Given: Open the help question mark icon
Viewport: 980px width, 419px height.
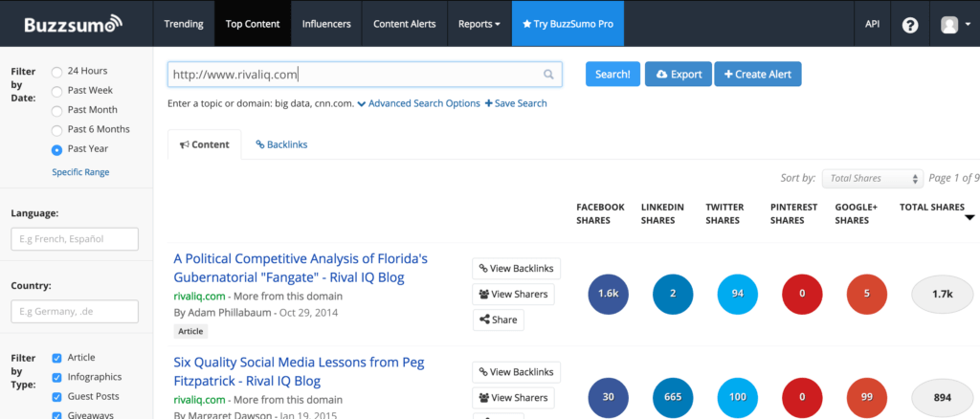Looking at the screenshot, I should (910, 24).
